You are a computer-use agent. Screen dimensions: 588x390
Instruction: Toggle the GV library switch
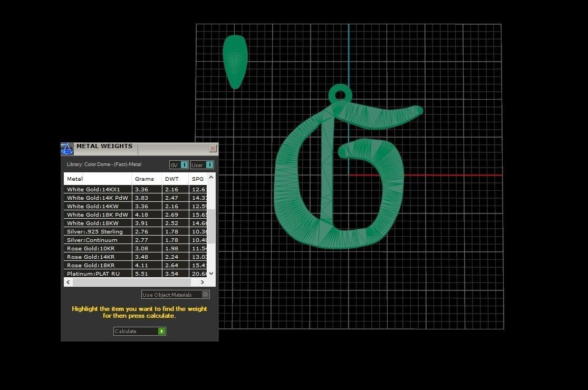click(178, 165)
